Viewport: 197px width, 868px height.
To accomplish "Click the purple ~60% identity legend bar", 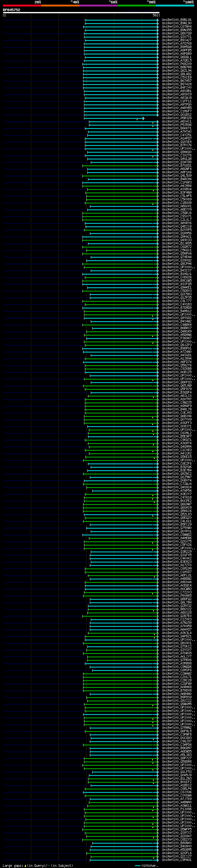I will 99,6.
